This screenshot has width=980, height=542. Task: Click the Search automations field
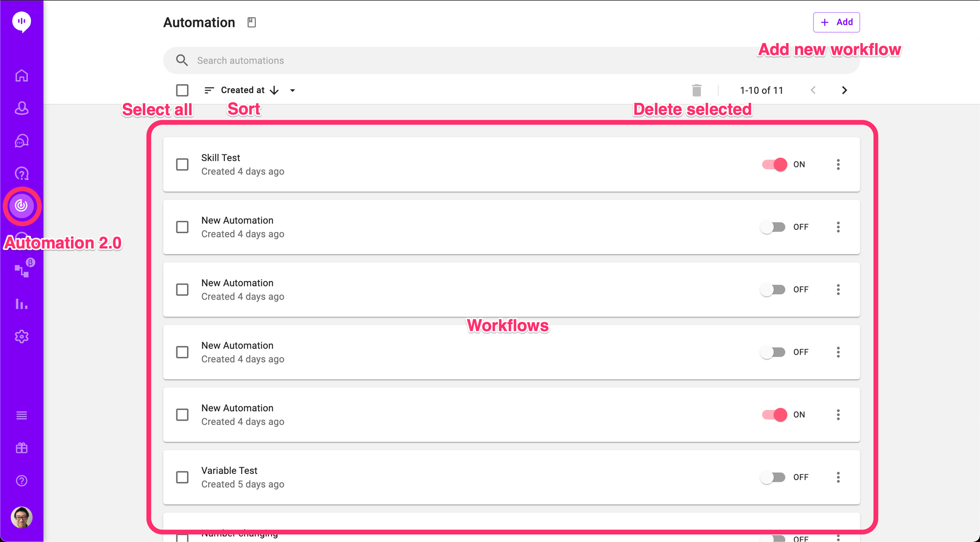(x=441, y=61)
